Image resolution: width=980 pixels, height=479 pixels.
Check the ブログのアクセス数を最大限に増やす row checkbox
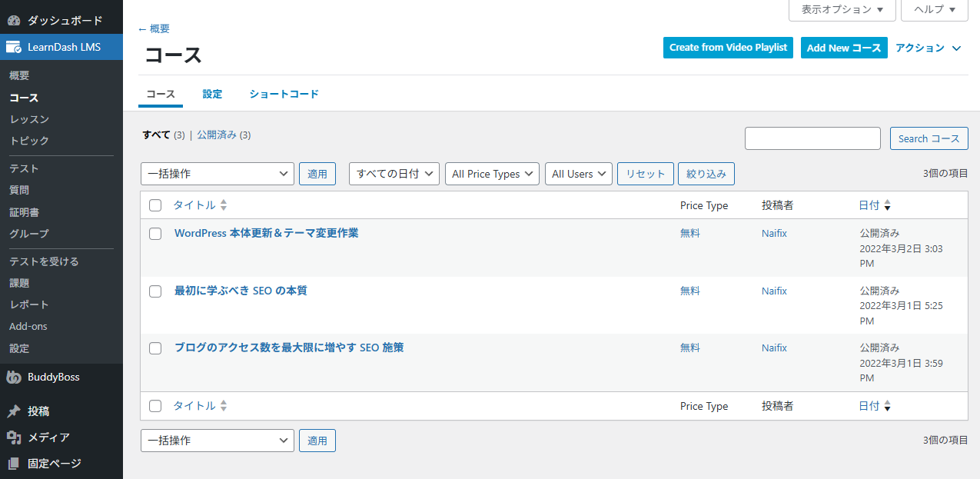[155, 348]
